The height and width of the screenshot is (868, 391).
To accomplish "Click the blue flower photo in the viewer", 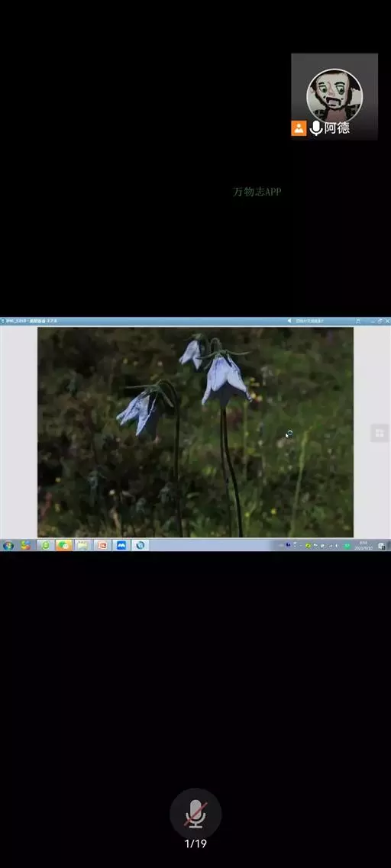I will point(195,432).
